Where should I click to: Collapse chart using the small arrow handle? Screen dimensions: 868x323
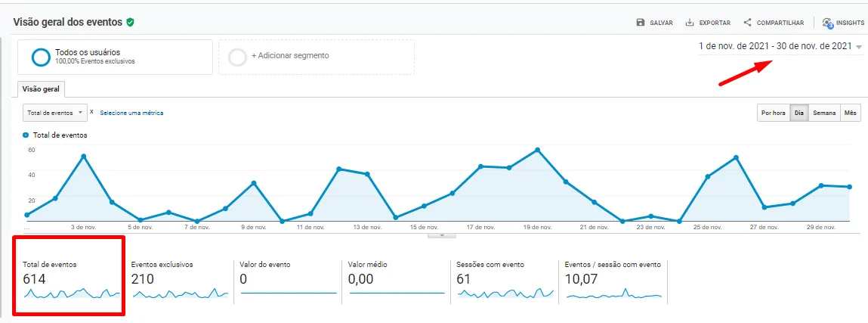coord(442,235)
